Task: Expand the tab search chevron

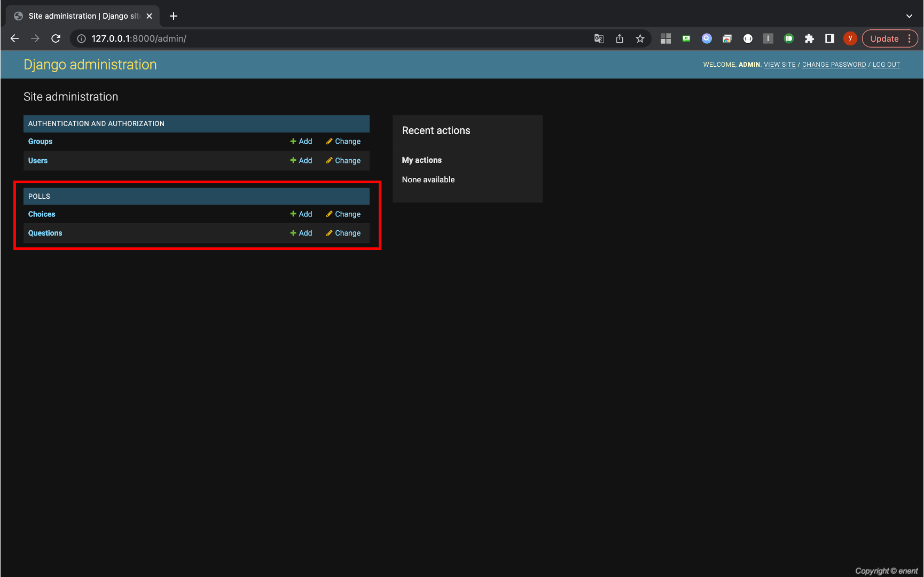Action: click(909, 16)
